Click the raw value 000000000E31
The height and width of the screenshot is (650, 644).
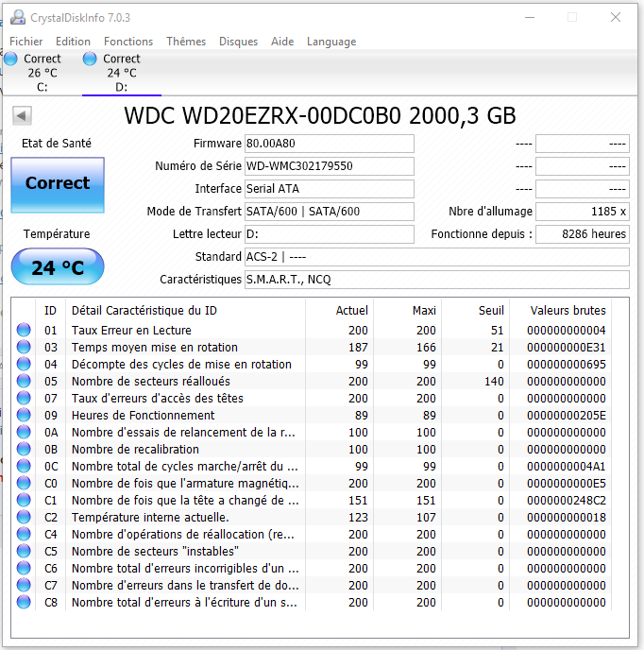click(x=566, y=347)
